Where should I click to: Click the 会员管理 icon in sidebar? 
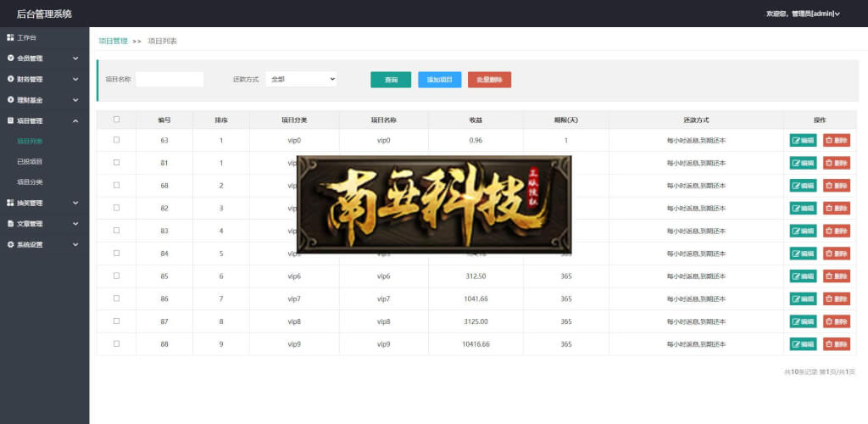(x=10, y=59)
